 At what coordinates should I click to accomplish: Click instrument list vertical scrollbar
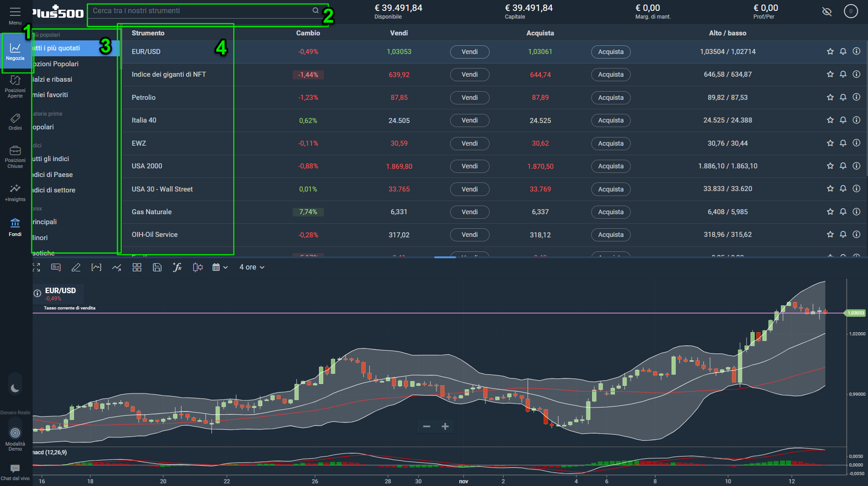point(867,108)
